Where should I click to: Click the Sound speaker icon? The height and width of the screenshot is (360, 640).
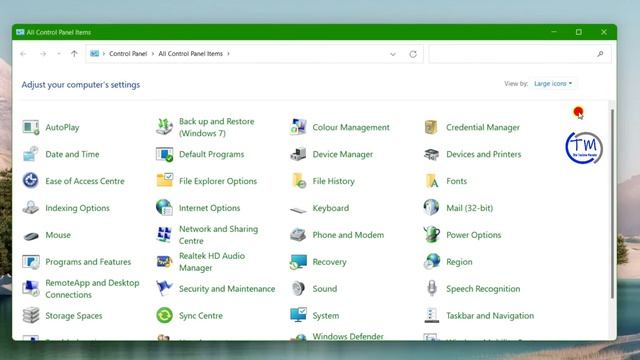pyautogui.click(x=298, y=289)
